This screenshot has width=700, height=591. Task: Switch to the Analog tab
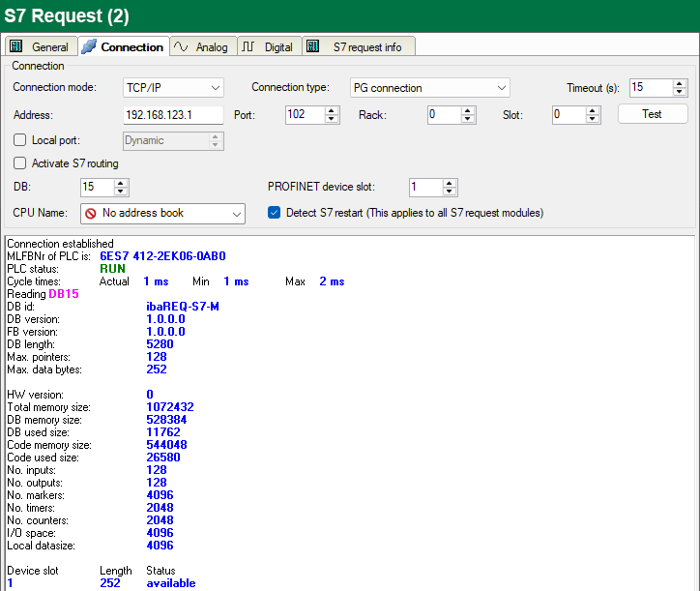coord(212,46)
